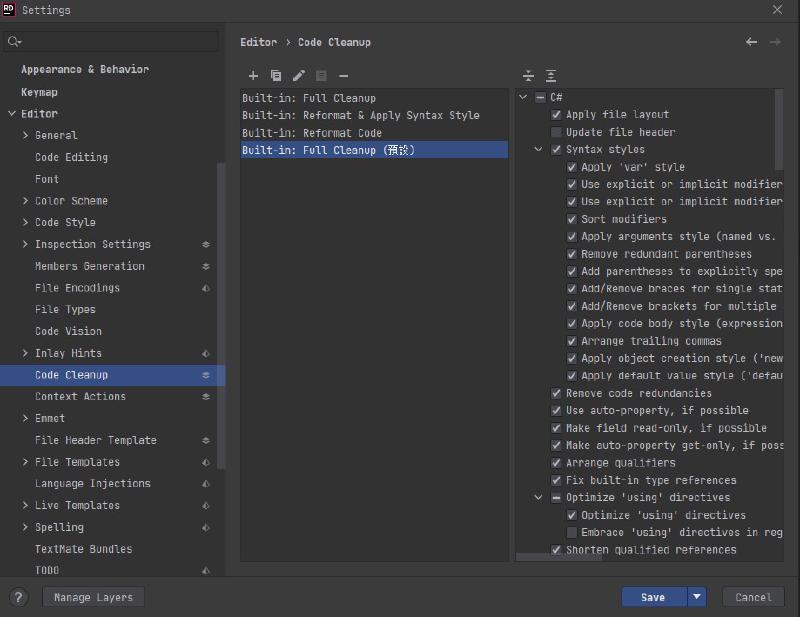Enable the Update file header checkbox
Image resolution: width=800 pixels, height=617 pixels.
[556, 132]
